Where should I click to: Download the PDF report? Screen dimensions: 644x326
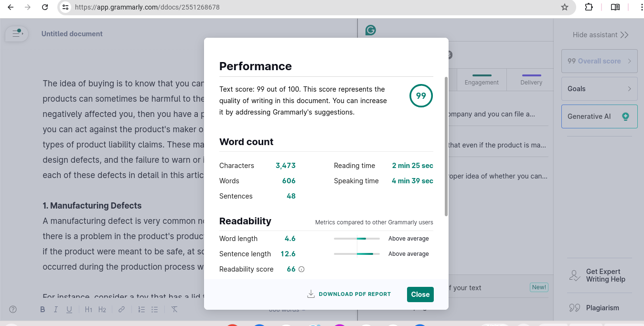(349, 294)
